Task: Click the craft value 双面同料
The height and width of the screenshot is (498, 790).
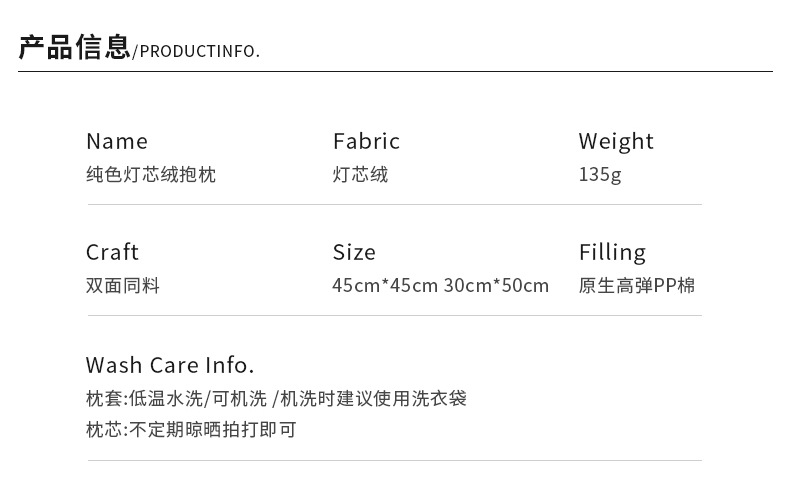Action: [123, 286]
